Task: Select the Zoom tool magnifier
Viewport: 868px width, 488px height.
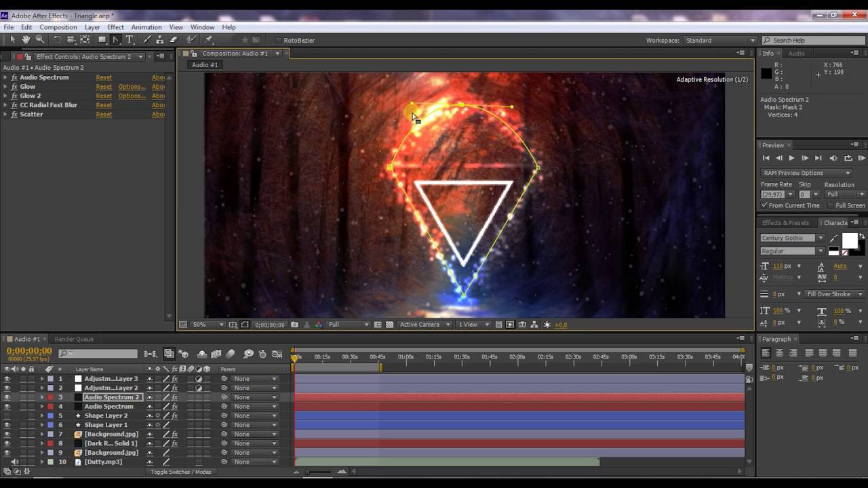Action: pos(40,40)
